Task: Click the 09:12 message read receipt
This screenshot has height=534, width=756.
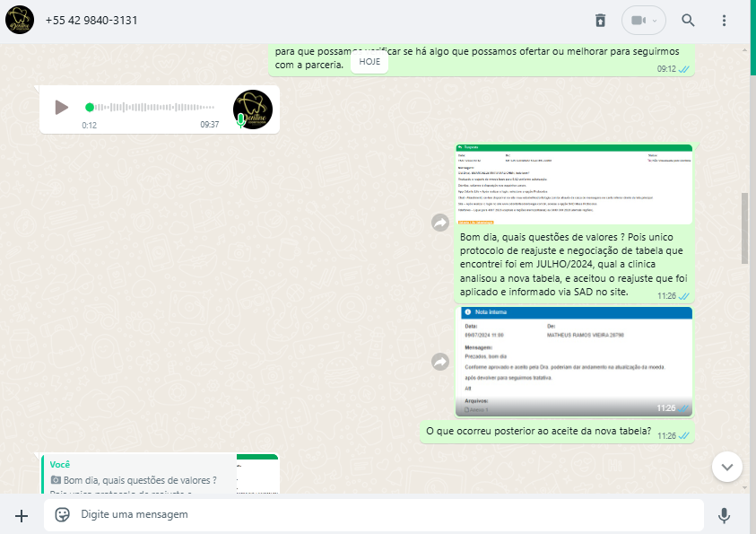Action: pyautogui.click(x=683, y=69)
